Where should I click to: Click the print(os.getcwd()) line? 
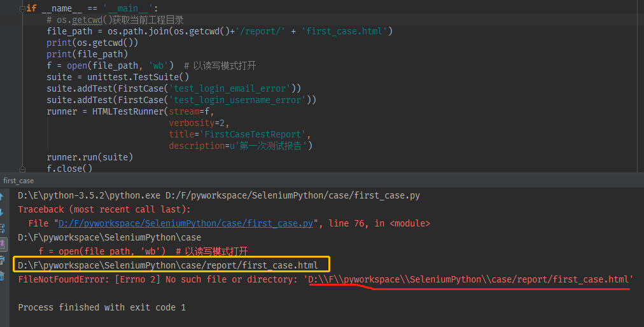(92, 43)
